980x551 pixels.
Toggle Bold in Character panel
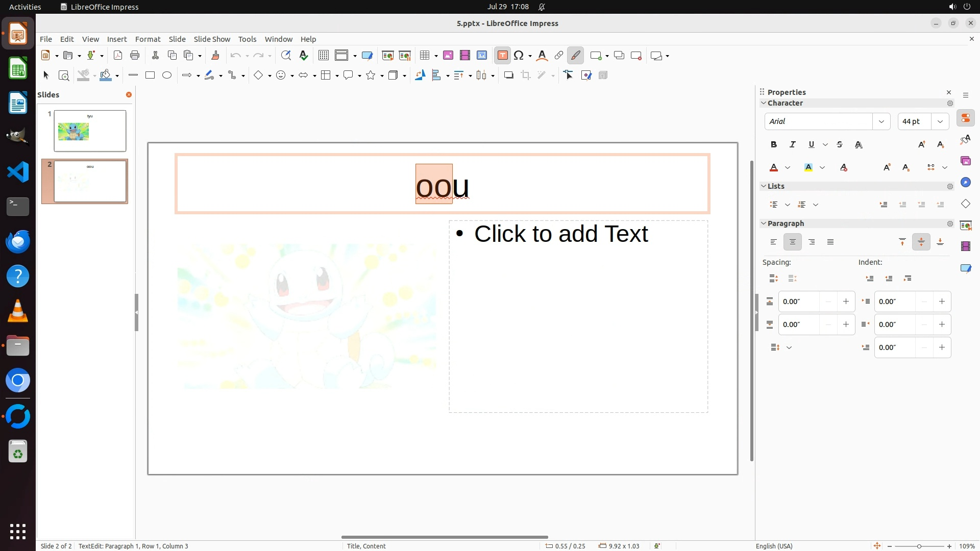pos(774,145)
